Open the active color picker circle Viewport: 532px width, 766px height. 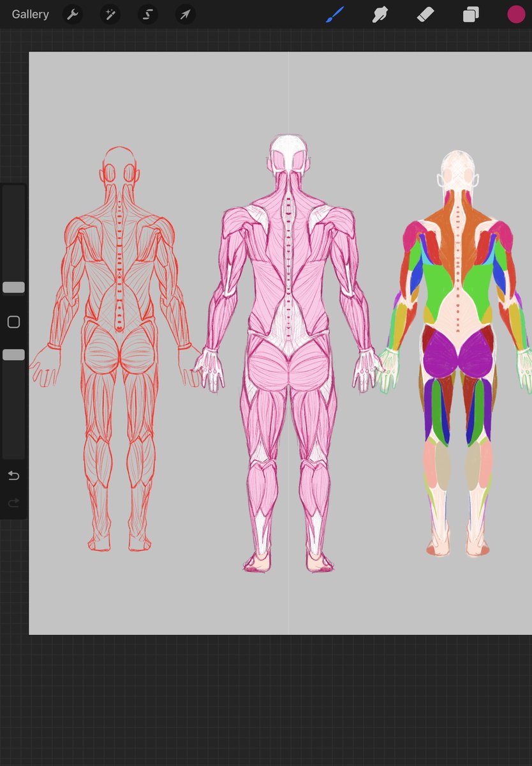coord(516,14)
